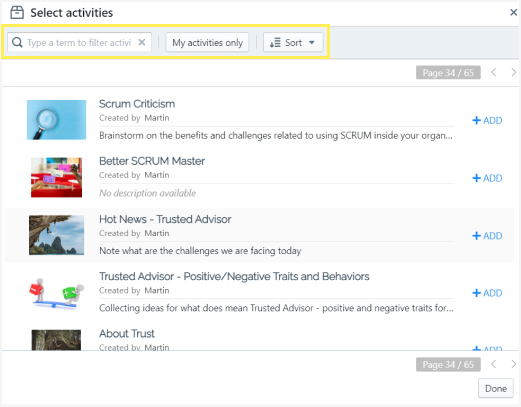Go to previous page using bottom arrow

click(x=494, y=364)
